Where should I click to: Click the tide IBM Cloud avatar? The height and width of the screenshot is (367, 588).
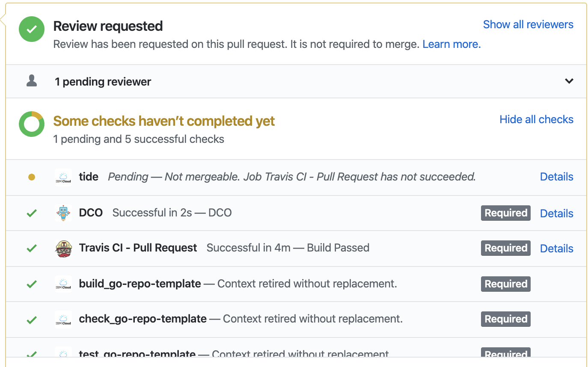coord(63,177)
